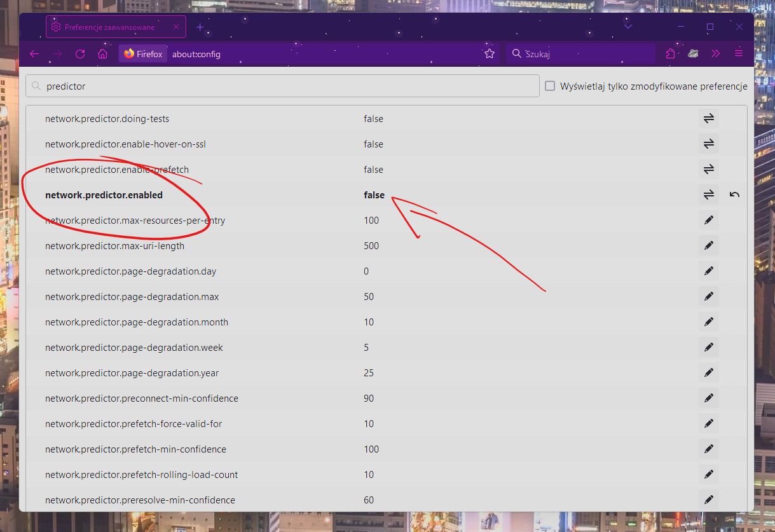Select network.predictor.page-degradation.week preference name
Viewport: 775px width, 532px height.
click(x=134, y=348)
